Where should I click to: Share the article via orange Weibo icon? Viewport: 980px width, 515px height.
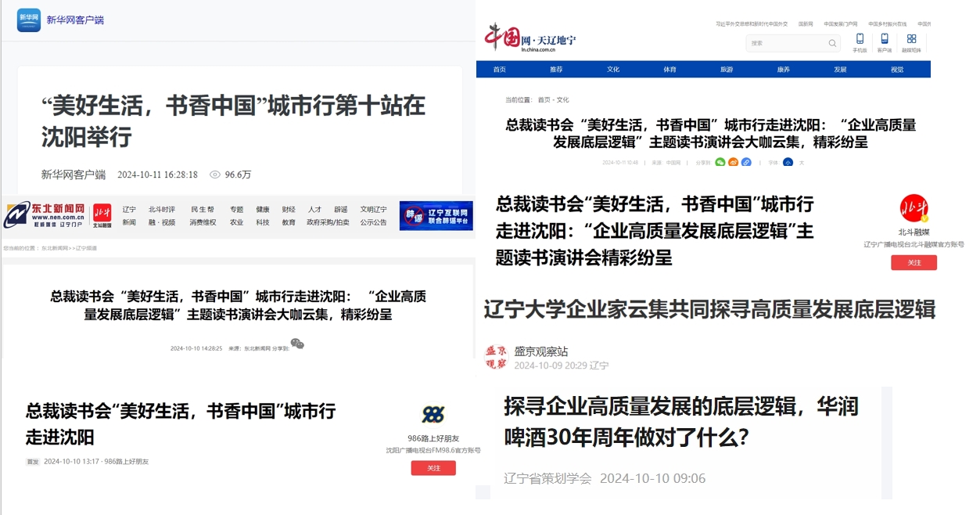coord(734,163)
